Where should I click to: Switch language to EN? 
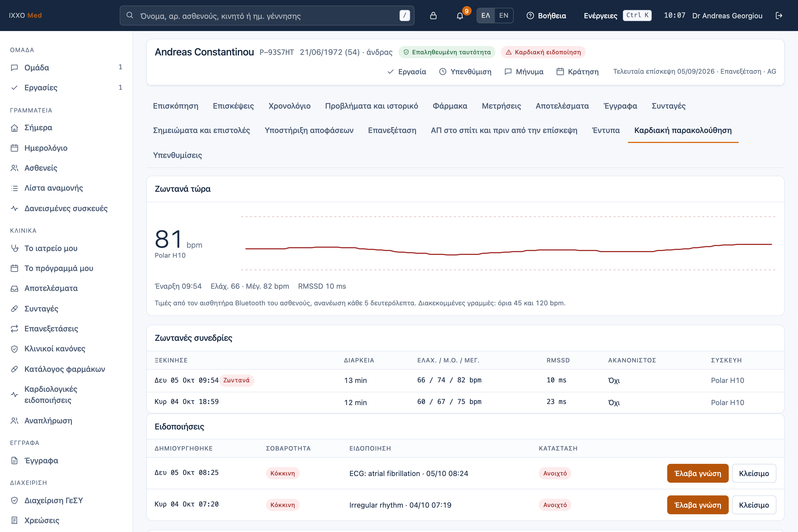(504, 16)
